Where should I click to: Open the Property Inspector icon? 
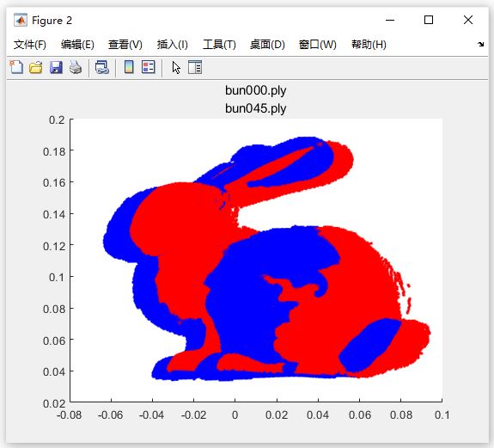point(195,67)
